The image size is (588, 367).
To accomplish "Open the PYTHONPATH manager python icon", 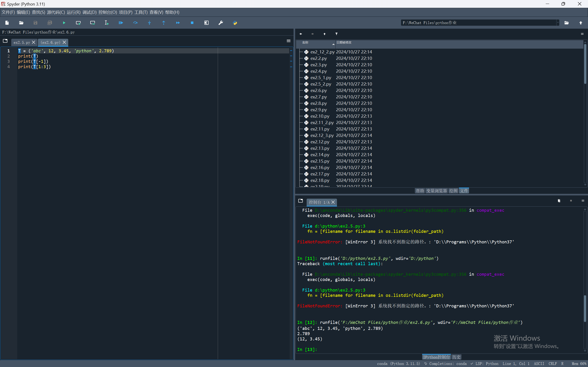I will pyautogui.click(x=235, y=23).
